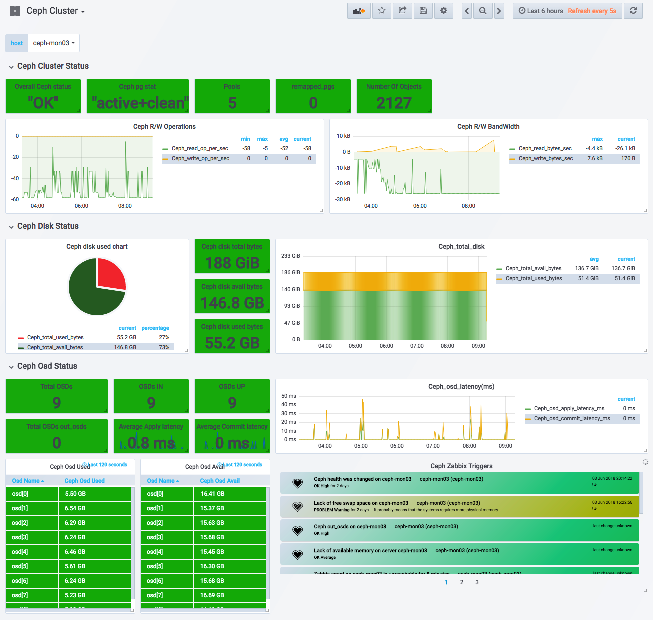
Task: Open the Ceph R/W BandWidth panel title menu
Action: (488, 126)
